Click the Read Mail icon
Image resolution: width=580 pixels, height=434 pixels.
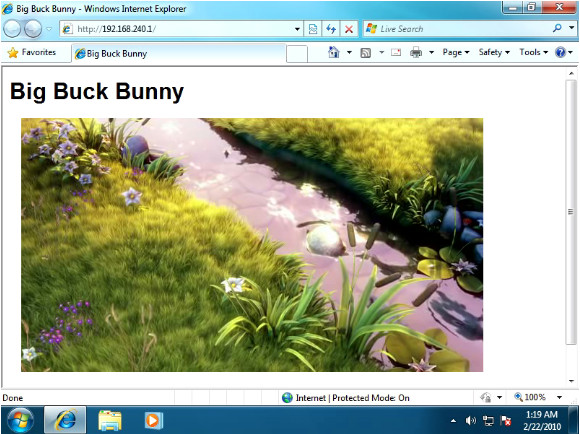click(x=396, y=53)
